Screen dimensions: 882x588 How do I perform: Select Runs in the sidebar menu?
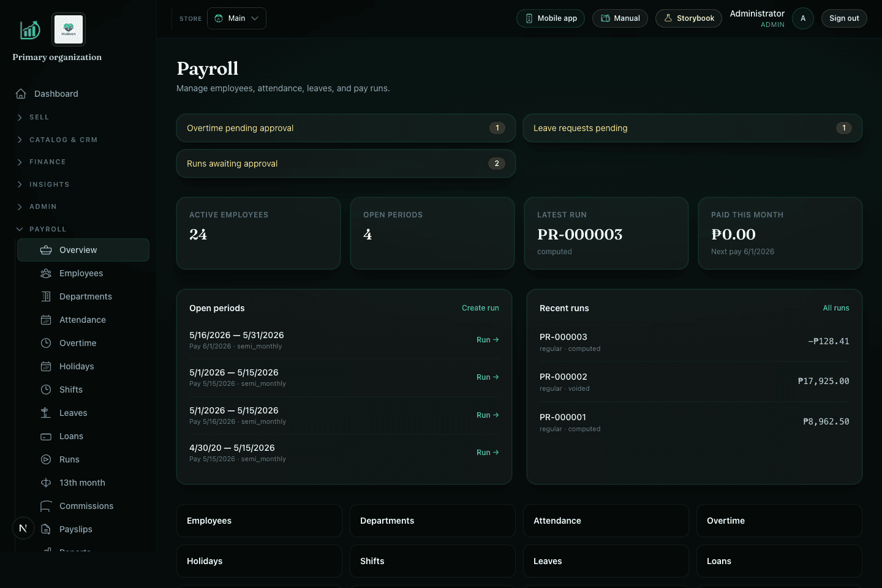[83, 459]
